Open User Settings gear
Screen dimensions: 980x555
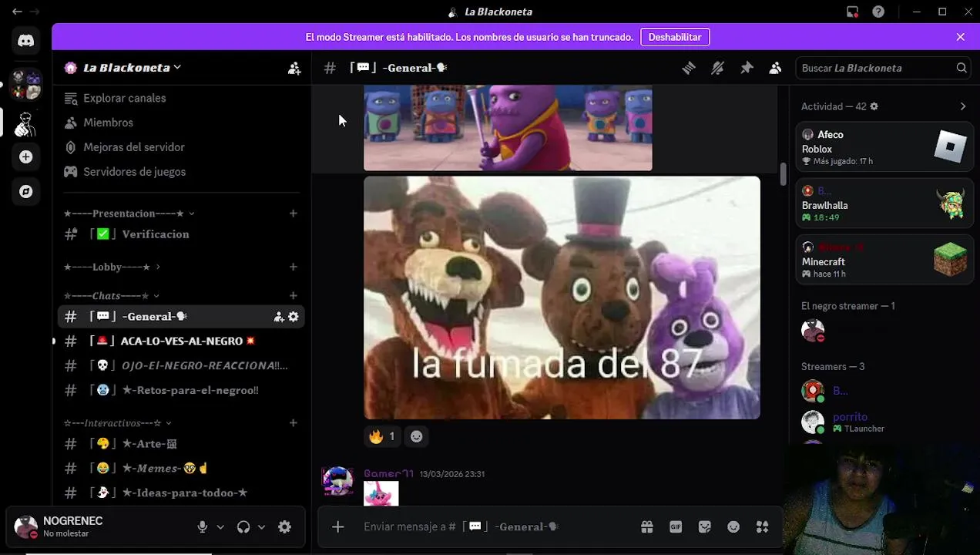284,527
